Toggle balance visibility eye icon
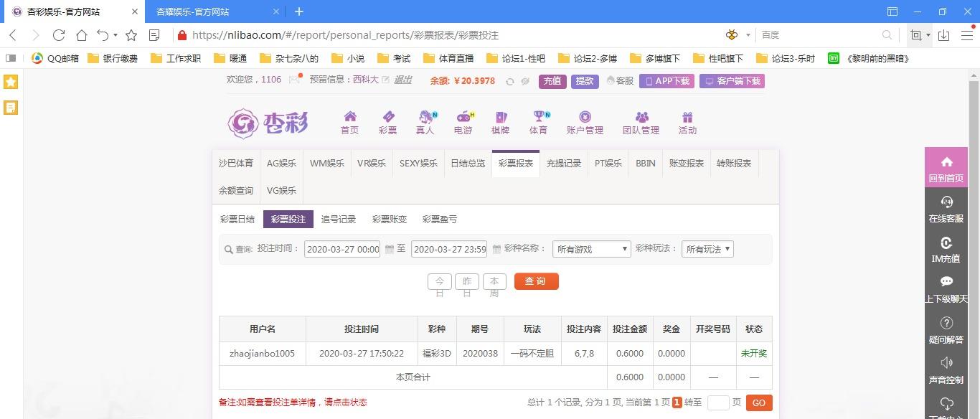Image resolution: width=980 pixels, height=419 pixels. [x=525, y=81]
